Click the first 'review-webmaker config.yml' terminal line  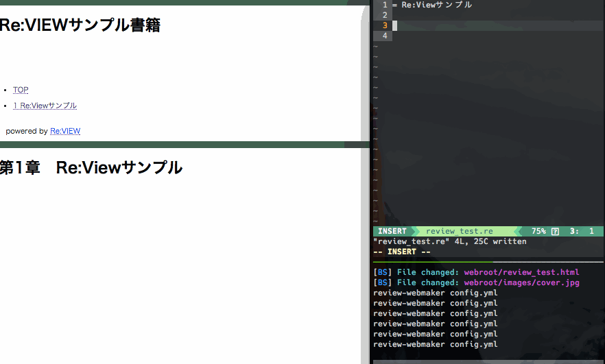435,293
